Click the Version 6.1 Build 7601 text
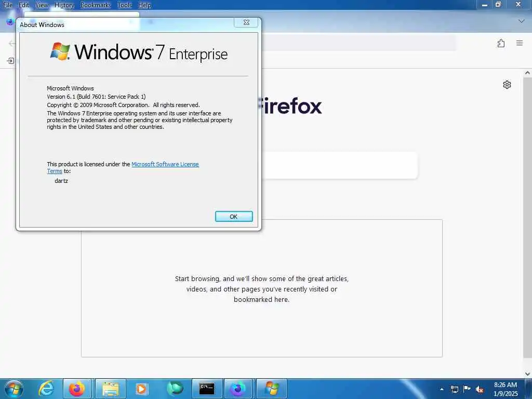Image resolution: width=532 pixels, height=399 pixels. (x=96, y=97)
